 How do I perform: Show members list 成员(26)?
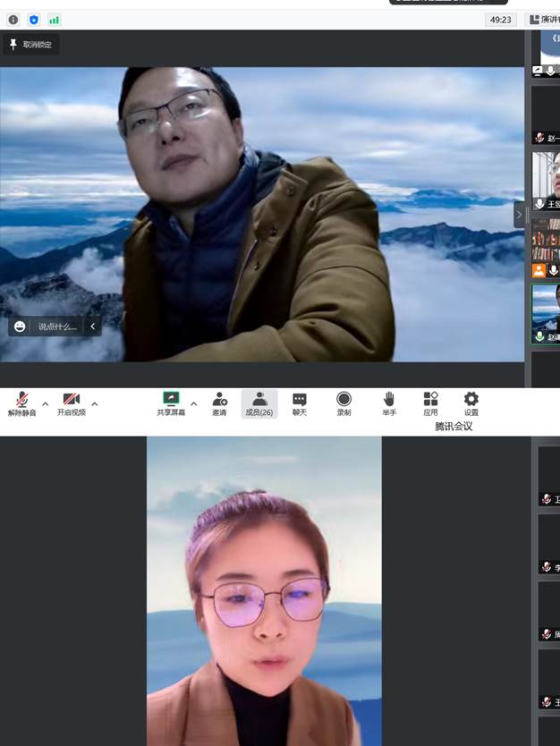pyautogui.click(x=259, y=403)
